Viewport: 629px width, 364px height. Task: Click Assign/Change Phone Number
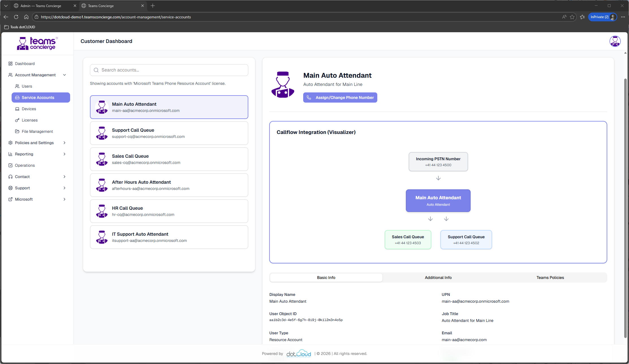click(x=340, y=97)
